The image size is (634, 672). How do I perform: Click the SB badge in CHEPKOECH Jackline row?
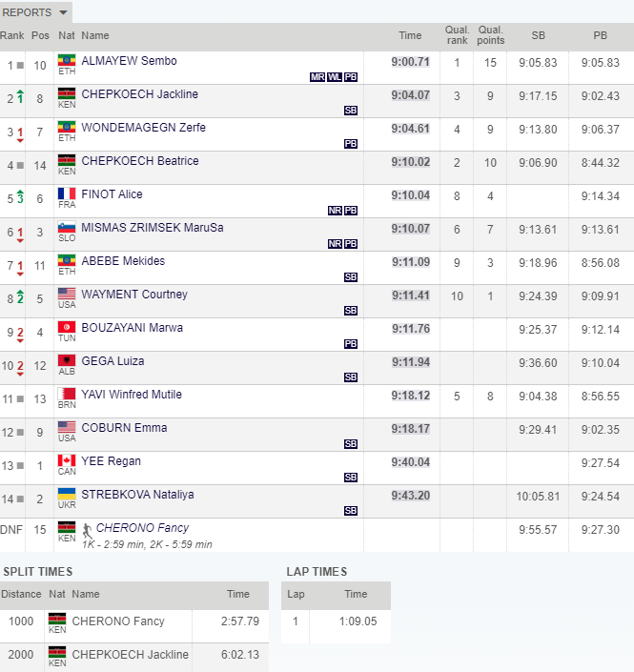point(351,111)
